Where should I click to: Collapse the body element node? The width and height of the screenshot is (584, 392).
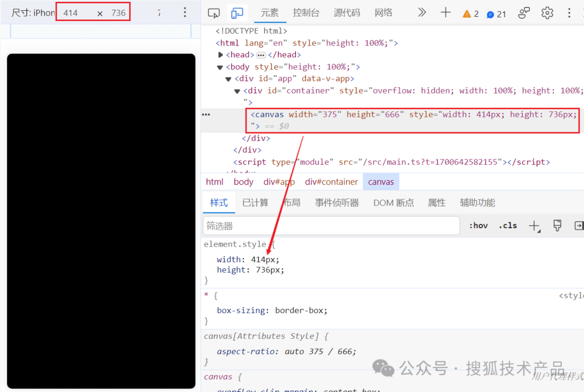[x=220, y=68]
